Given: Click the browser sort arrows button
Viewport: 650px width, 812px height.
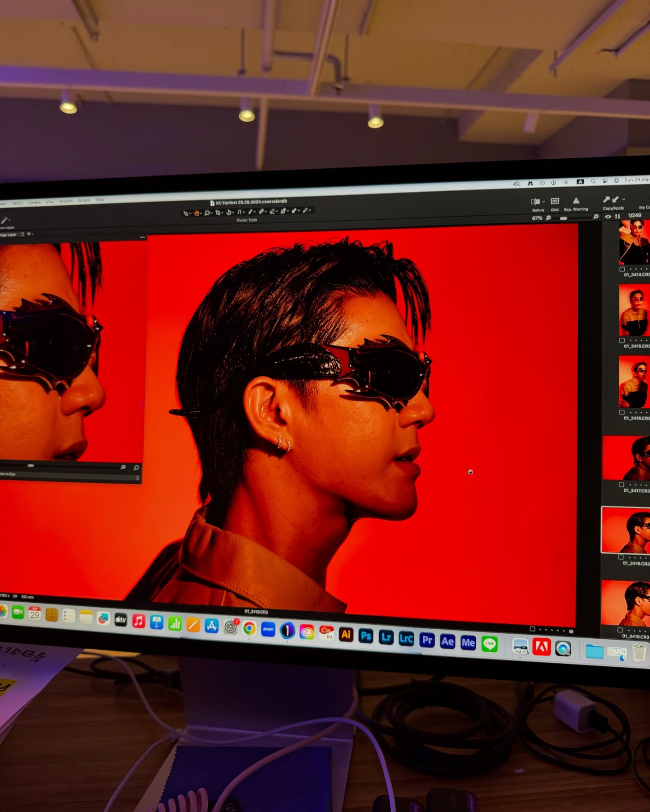Looking at the screenshot, I should (617, 217).
